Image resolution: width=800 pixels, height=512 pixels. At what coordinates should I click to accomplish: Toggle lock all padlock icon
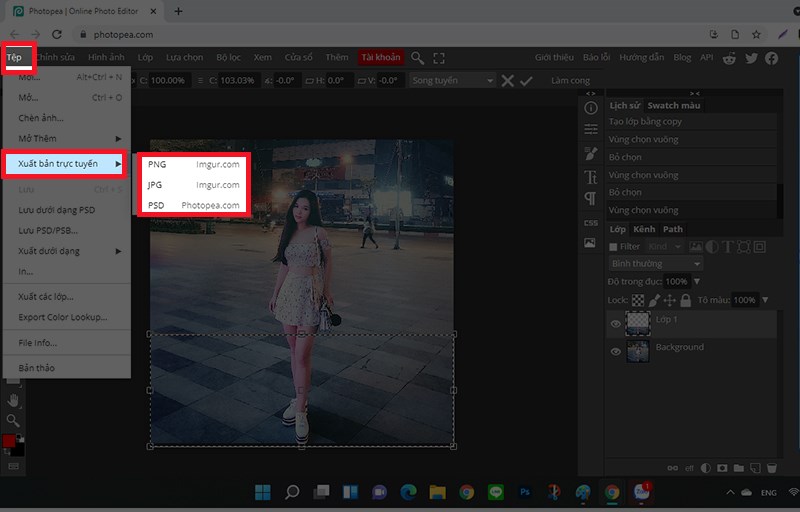(x=686, y=300)
